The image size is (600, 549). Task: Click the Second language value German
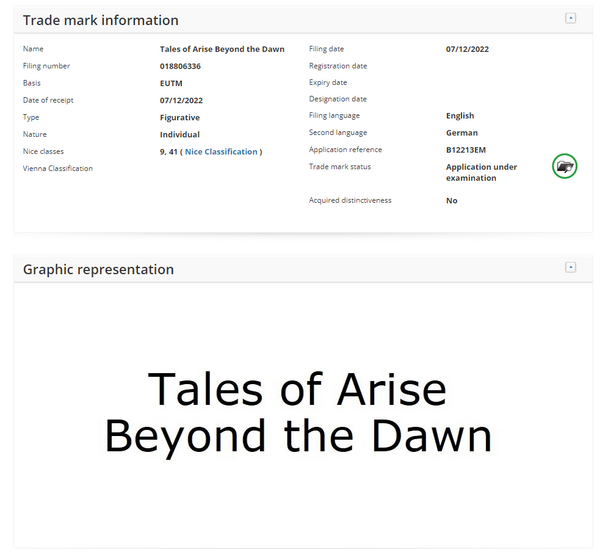462,133
